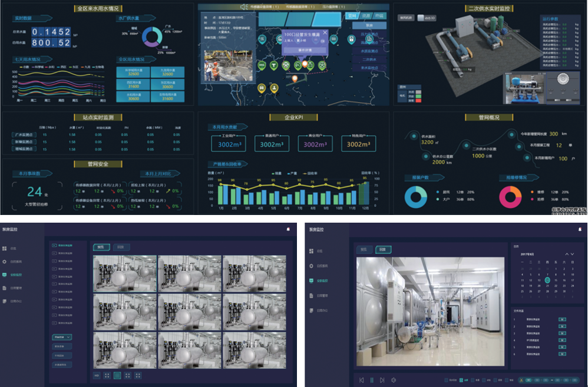Open the 自控系统 gear icon in preview window sidebar
Image resolution: width=588 pixels, height=387 pixels.
tap(5, 262)
